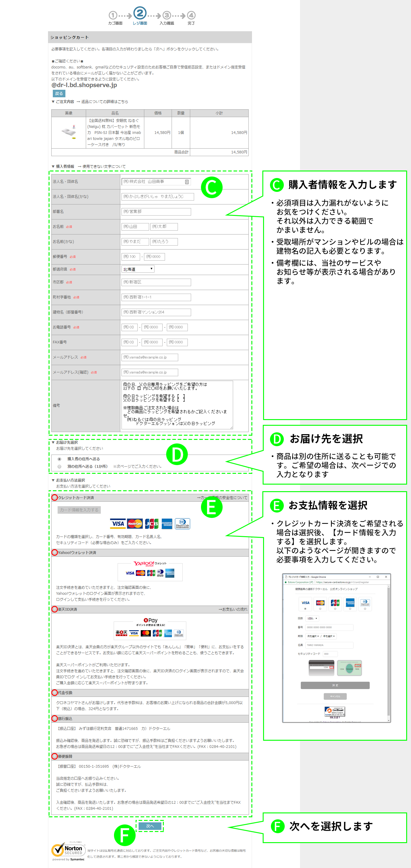The image size is (411, 868).
Task: Click the かな field showing (例)やまだ
Action: tap(135, 242)
